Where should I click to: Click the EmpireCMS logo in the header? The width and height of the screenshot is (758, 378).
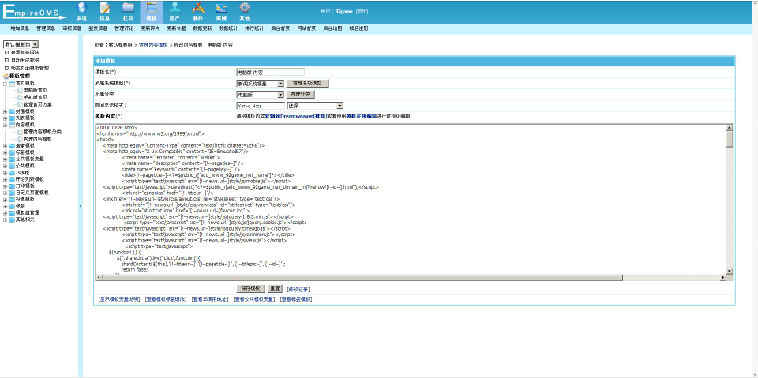[34, 12]
